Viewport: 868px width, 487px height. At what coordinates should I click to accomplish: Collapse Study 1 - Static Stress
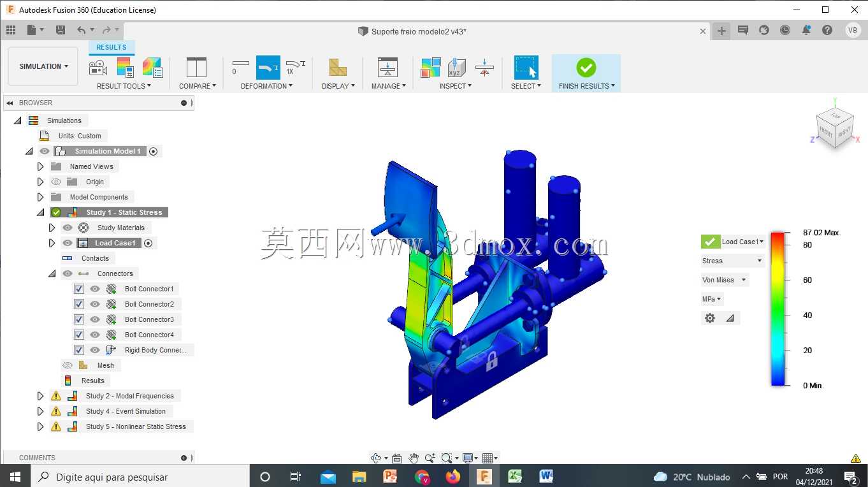coord(40,212)
